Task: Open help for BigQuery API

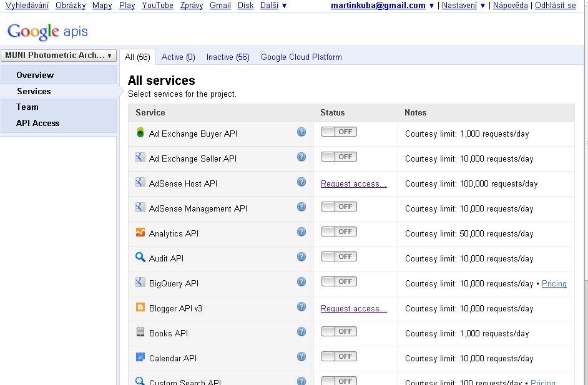Action: pyautogui.click(x=301, y=281)
